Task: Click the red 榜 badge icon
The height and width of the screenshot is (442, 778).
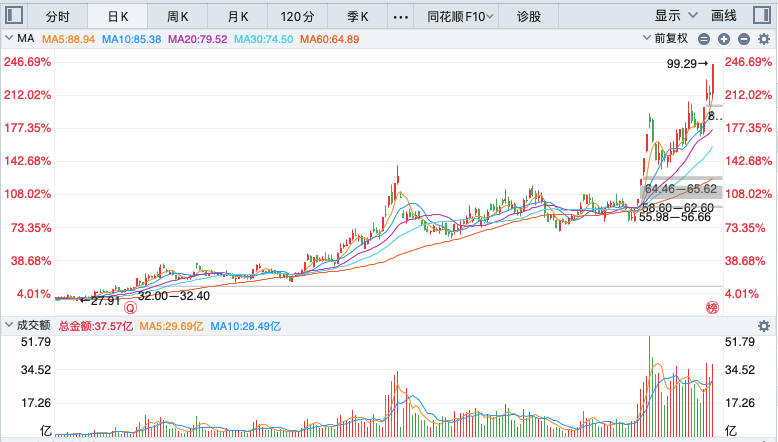Action: tap(712, 308)
